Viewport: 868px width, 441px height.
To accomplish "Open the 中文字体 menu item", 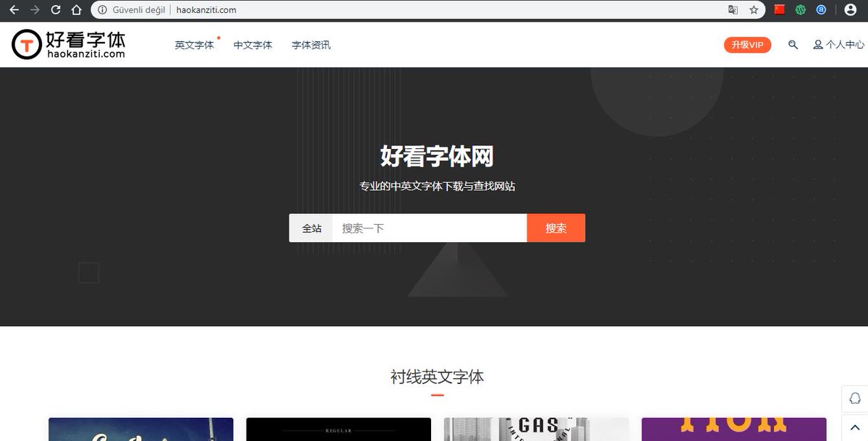I will click(252, 45).
